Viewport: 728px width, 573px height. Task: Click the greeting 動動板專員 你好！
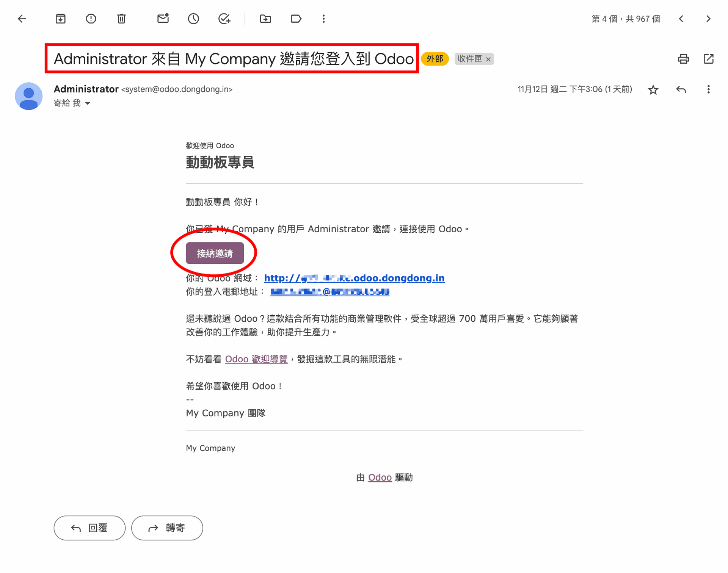pos(222,202)
